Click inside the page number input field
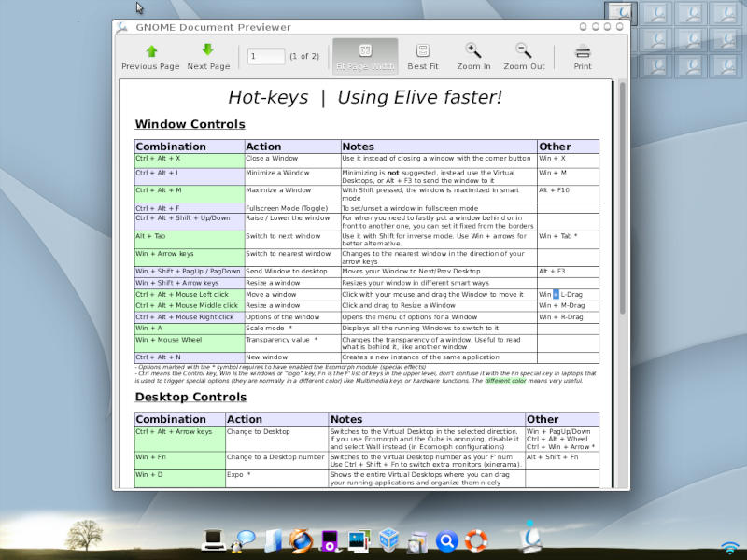Screen dimensions: 747x560 (265, 56)
